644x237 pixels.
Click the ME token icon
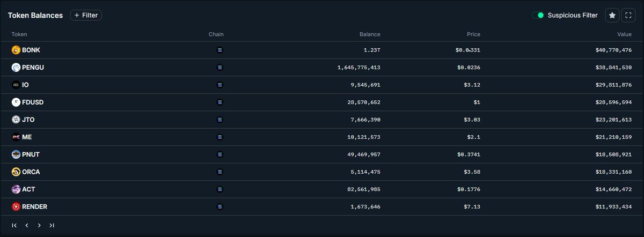(x=16, y=137)
